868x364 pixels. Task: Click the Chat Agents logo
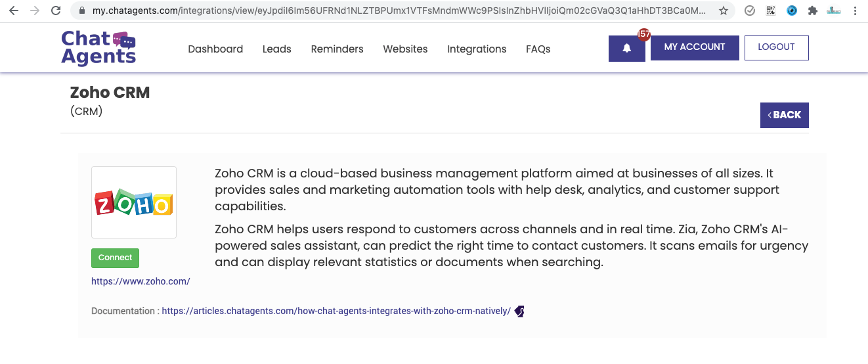(x=98, y=47)
